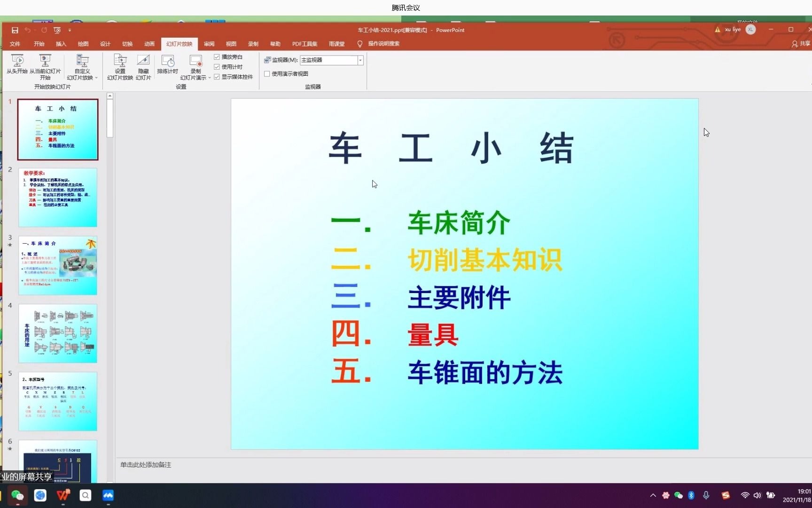The height and width of the screenshot is (508, 812).
Task: Click the notes area 单击此处添加备注
Action: tap(146, 465)
